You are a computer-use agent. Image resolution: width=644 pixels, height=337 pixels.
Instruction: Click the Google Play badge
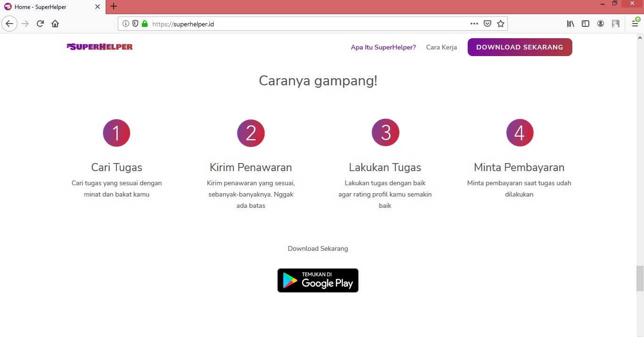coord(318,280)
